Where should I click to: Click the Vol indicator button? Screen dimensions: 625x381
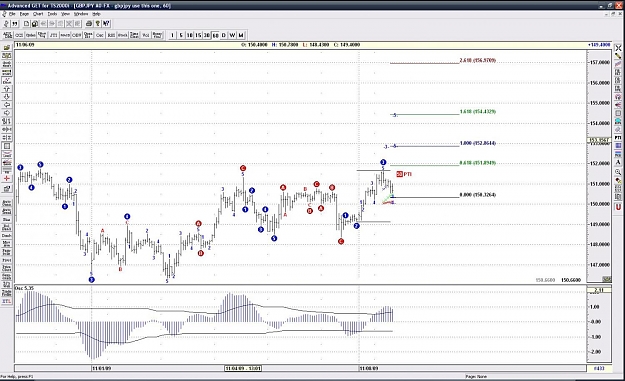pos(146,35)
